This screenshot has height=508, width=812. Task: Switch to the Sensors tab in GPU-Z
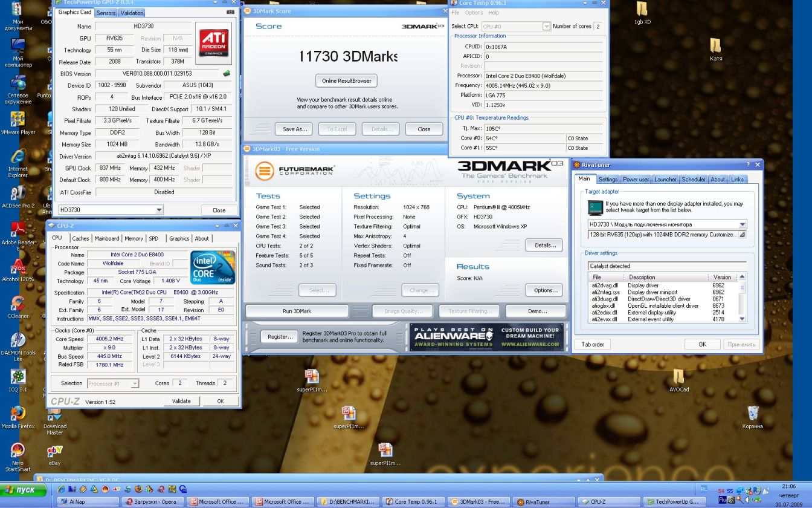pyautogui.click(x=106, y=13)
